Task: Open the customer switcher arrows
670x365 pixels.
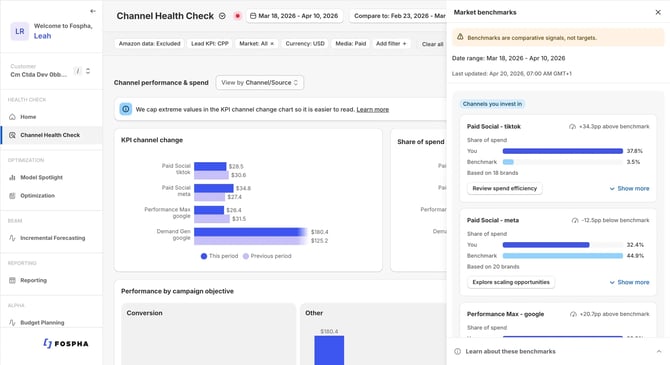Action: click(x=88, y=71)
